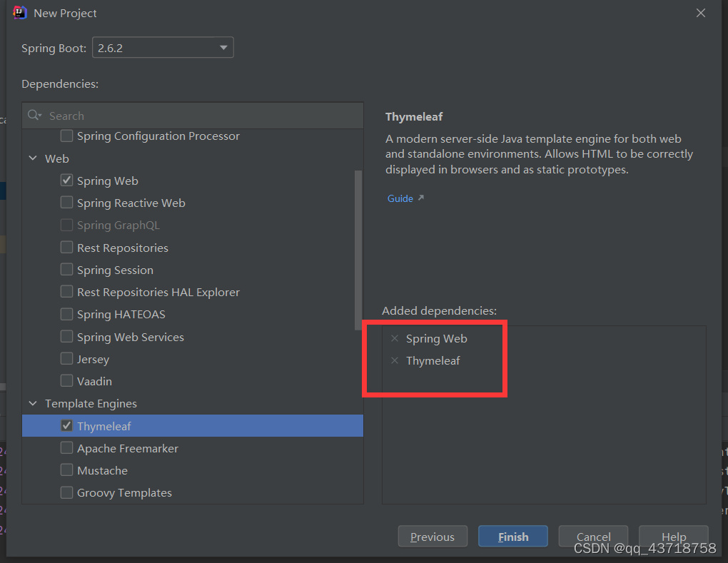Click the IntelliJ IDEA logo icon
This screenshot has width=728, height=563.
[19, 13]
